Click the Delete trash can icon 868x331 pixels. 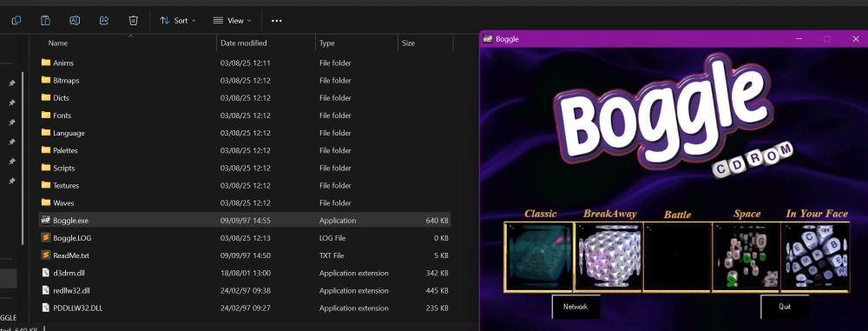(x=134, y=21)
